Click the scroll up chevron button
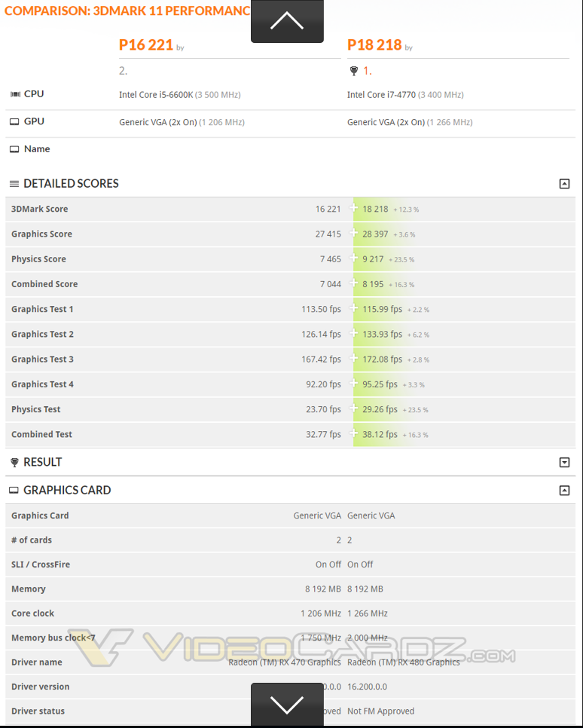Viewport: 583px width, 728px height. 287,21
